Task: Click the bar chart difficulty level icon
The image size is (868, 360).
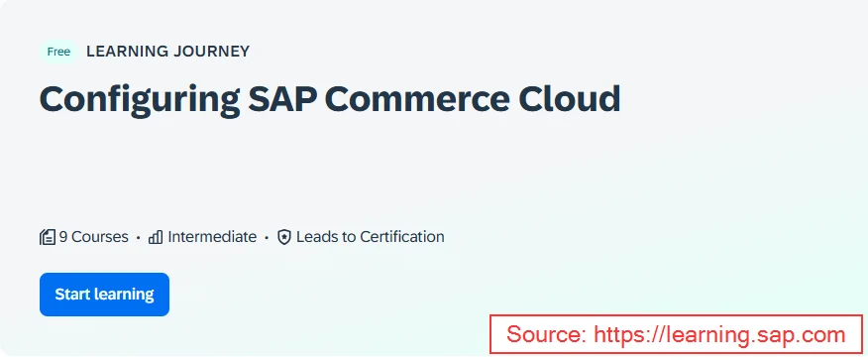Action: pyautogui.click(x=156, y=238)
